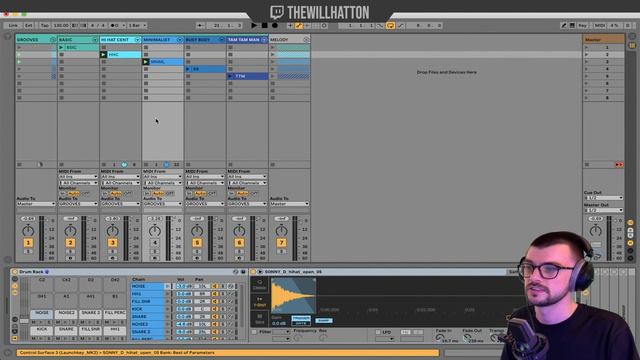Viewport: 640px width, 360px height.
Task: Click the pan knob on the BASIC track
Action: (70, 231)
